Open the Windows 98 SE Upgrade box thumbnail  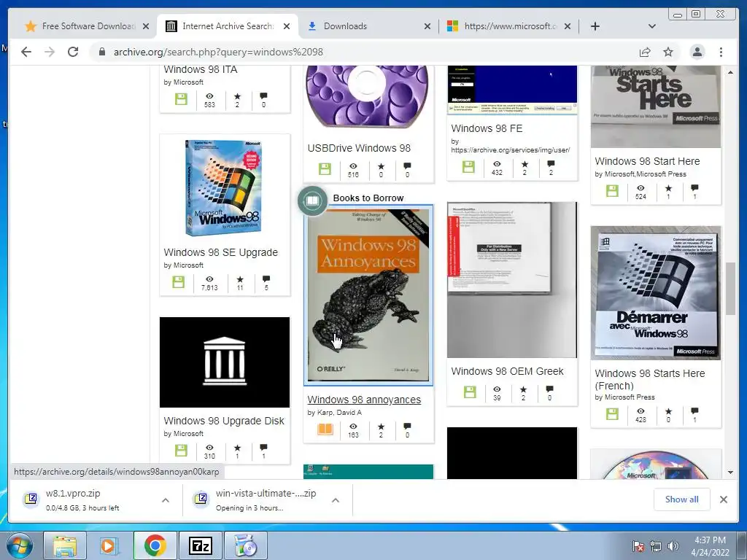tap(224, 188)
